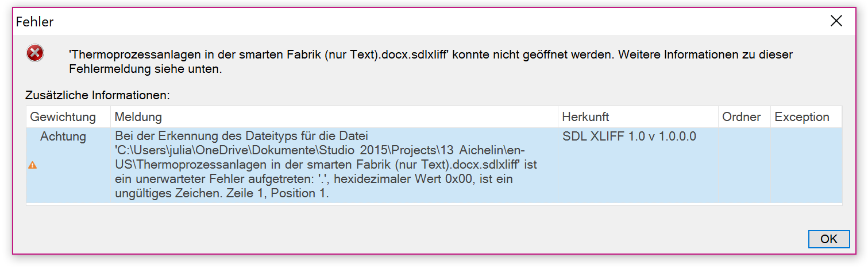Click the Fehler title bar text

(34, 22)
